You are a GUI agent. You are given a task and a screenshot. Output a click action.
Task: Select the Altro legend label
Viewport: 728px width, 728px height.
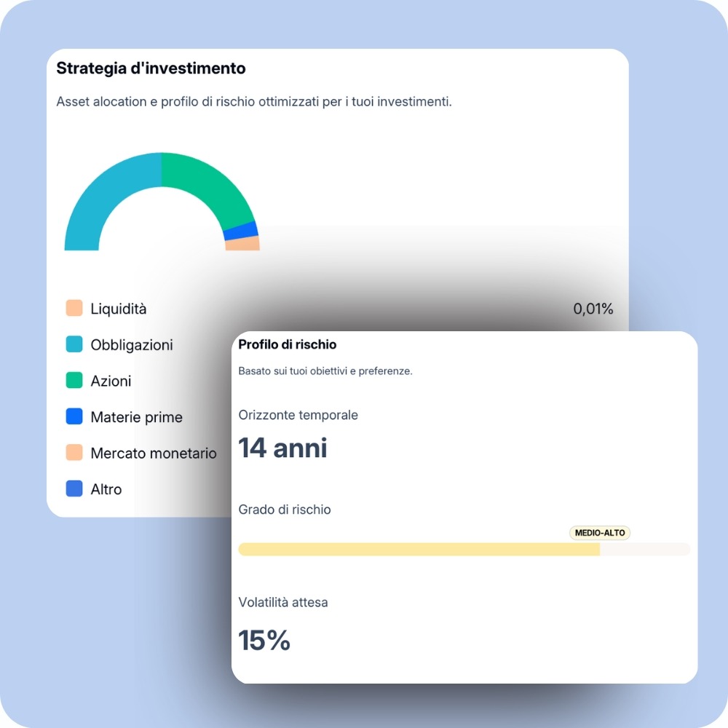point(106,489)
